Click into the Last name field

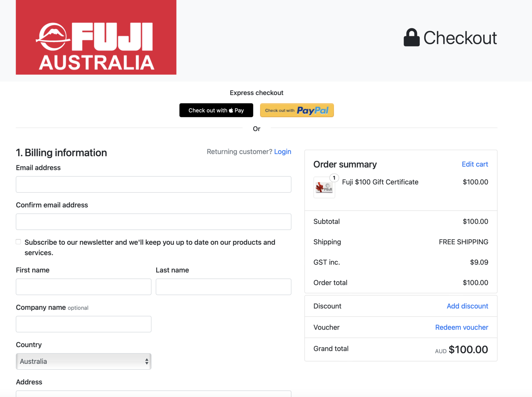click(223, 287)
